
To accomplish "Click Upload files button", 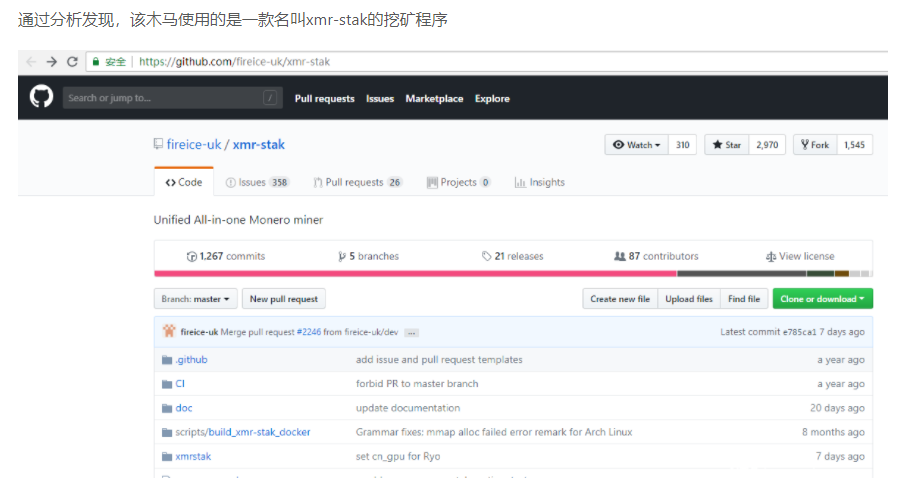I will 689,299.
